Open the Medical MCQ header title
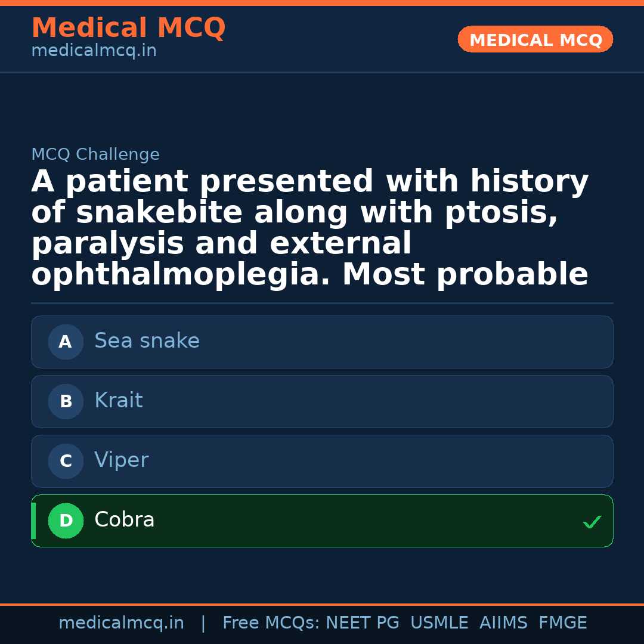Image resolution: width=644 pixels, height=644 pixels. 128,28
